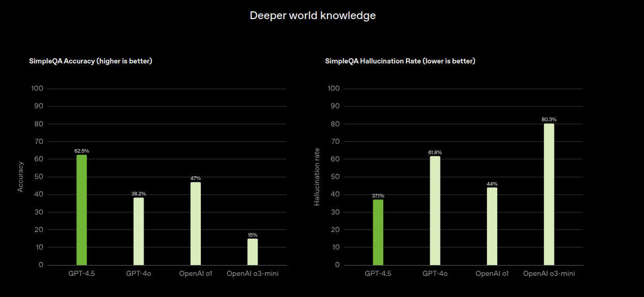Click the GPT-4.5 label under accuracy chart

tap(82, 273)
